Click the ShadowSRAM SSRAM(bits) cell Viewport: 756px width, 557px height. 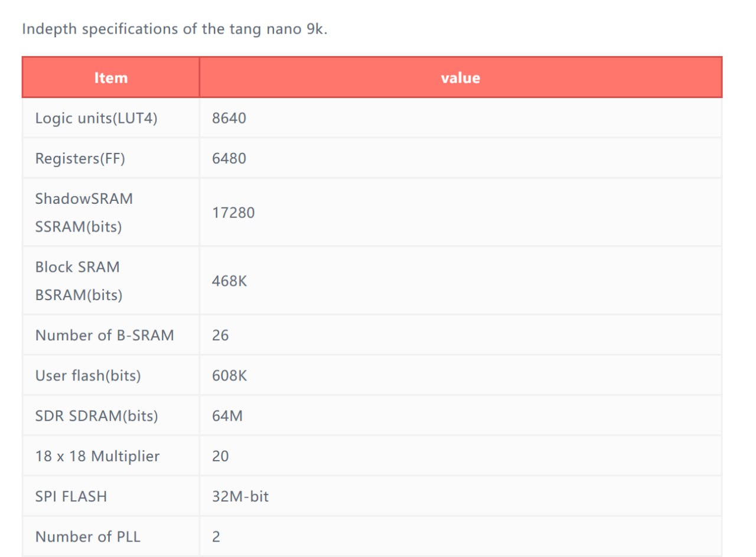(84, 213)
